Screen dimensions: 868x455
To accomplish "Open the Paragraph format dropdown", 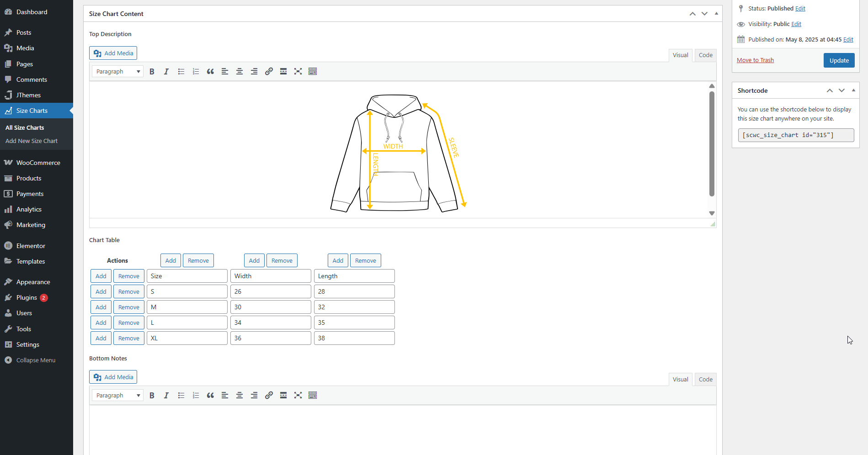I will click(x=117, y=71).
